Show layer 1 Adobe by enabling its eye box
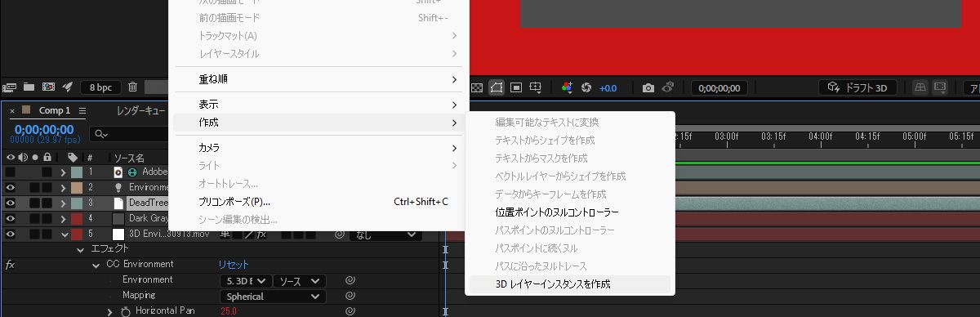The height and width of the screenshot is (317, 980). coord(11,172)
